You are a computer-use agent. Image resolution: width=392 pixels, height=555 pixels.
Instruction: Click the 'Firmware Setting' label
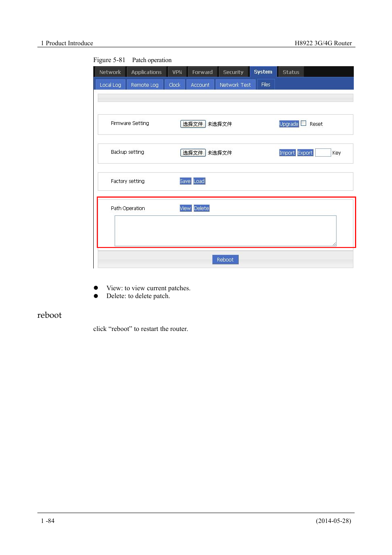tap(130, 123)
